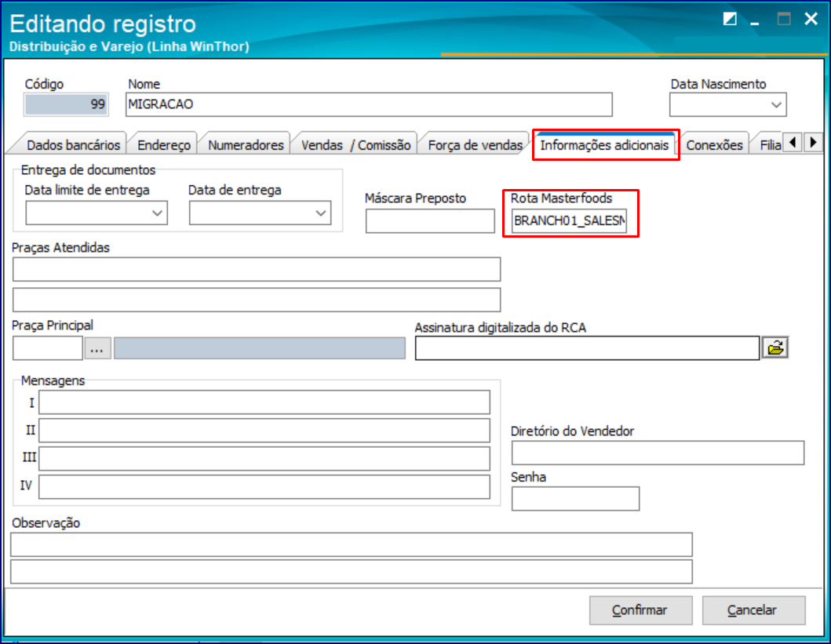Click into Mensagens field I
The image size is (831, 644).
tap(264, 402)
